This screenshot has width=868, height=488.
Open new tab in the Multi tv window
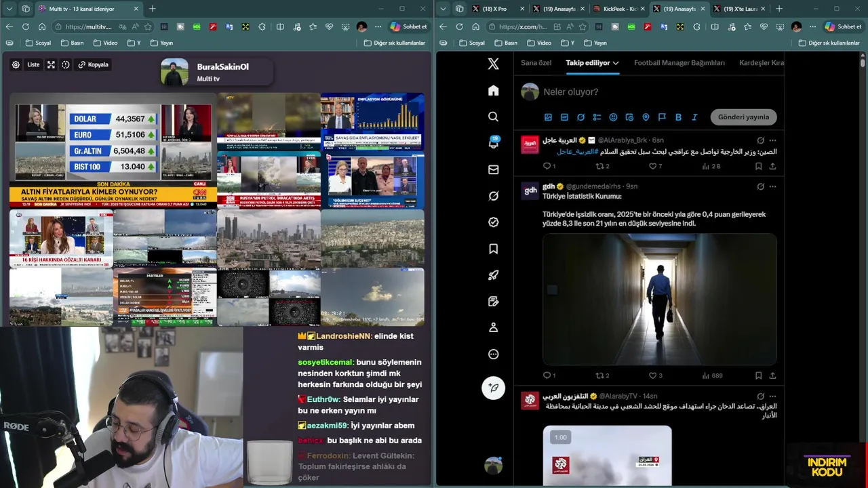(152, 9)
